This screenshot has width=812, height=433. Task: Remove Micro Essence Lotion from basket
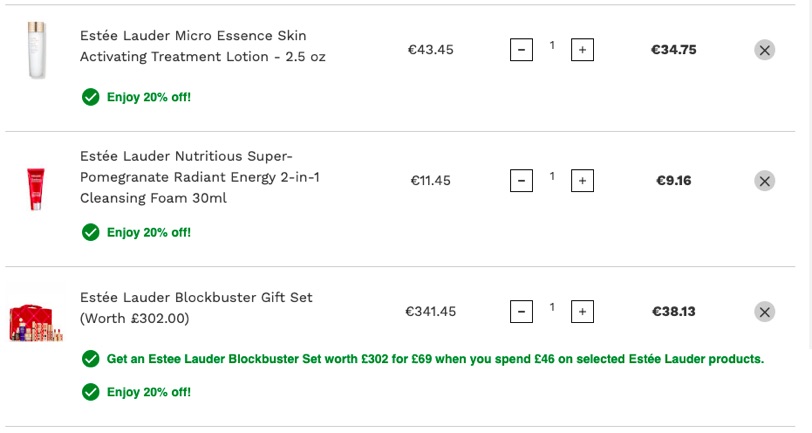[764, 50]
